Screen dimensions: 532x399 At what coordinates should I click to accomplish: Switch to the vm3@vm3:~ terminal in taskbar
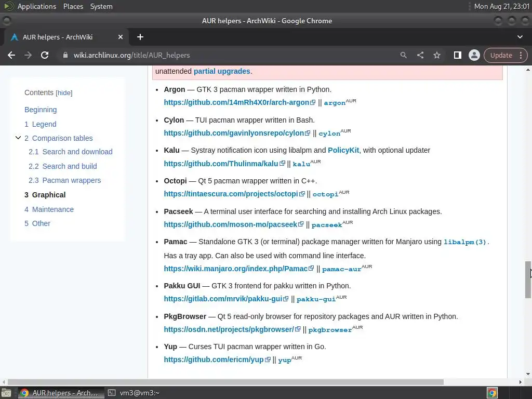point(134,393)
